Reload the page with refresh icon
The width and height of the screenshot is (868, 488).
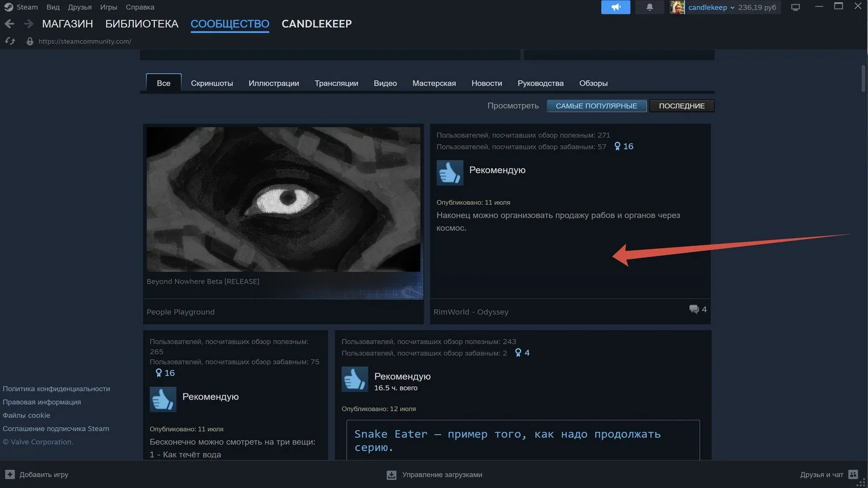point(10,41)
